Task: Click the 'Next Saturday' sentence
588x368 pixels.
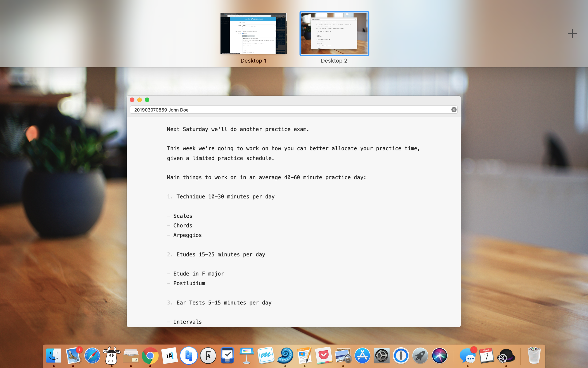Action: tap(238, 129)
